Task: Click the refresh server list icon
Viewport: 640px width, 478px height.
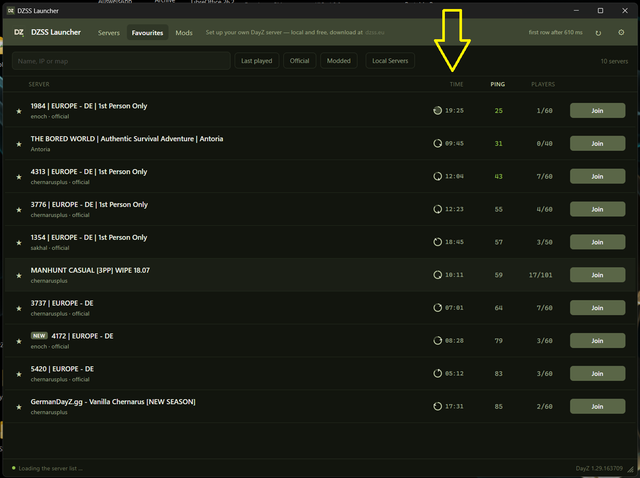Action: 598,33
